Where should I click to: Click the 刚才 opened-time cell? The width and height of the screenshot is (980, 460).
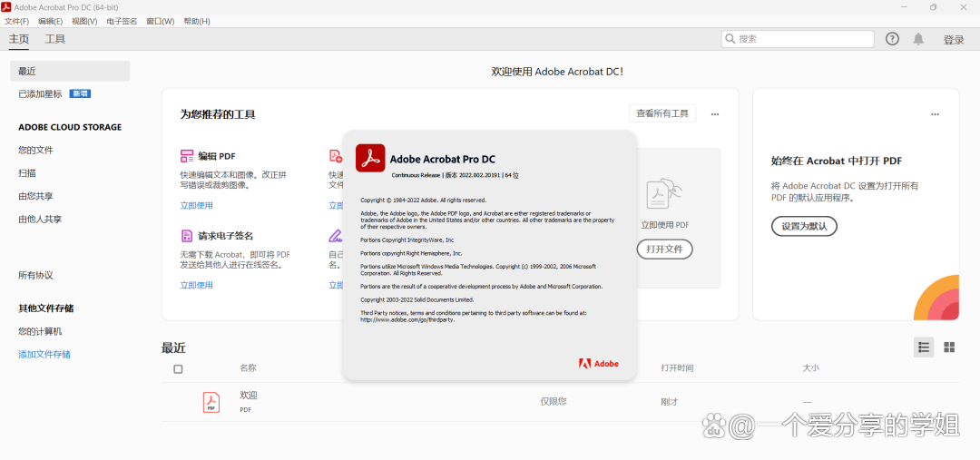pyautogui.click(x=670, y=402)
